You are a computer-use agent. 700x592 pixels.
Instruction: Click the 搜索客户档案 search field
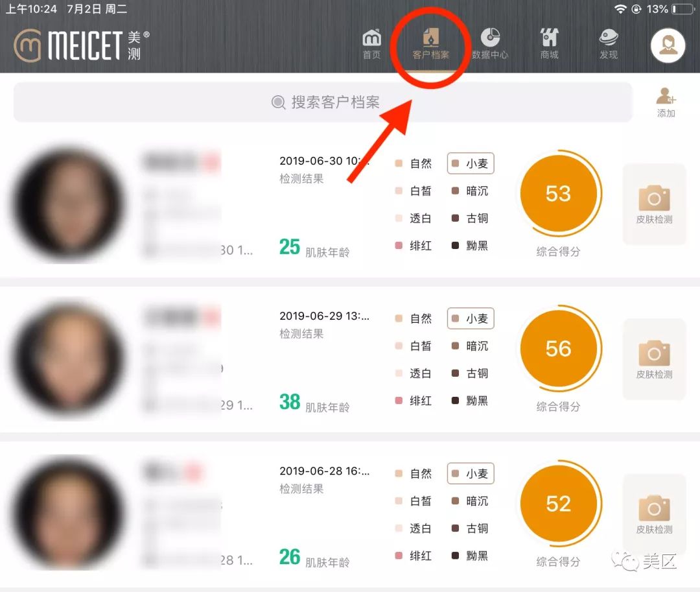click(323, 102)
